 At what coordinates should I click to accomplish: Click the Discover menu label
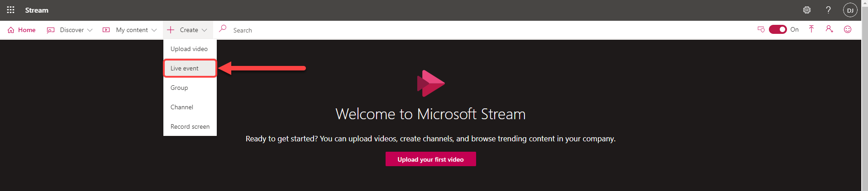[x=72, y=30]
